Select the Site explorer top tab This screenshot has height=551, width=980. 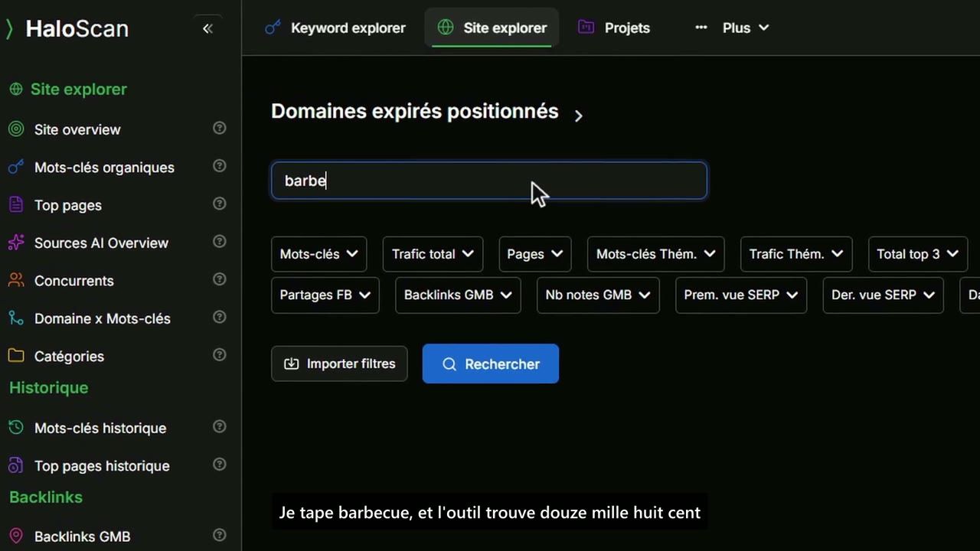492,28
